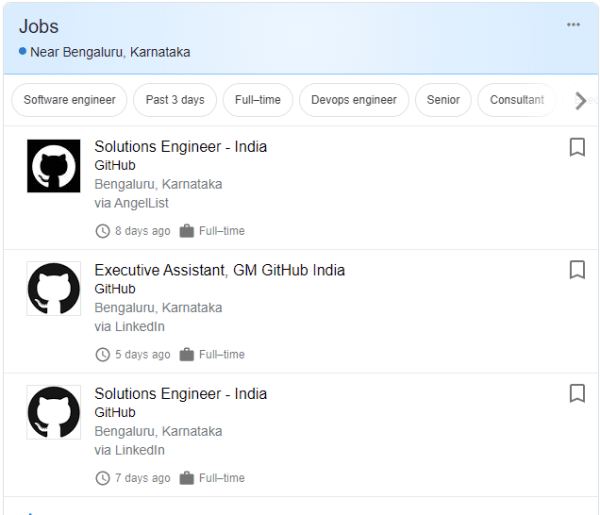The width and height of the screenshot is (600, 515).
Task: Click the blue location dot near Bengaluru
Action: pos(23,51)
